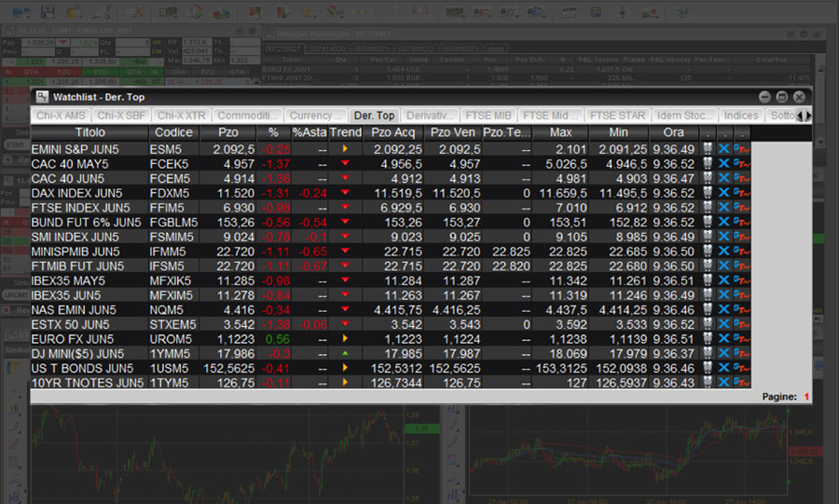Open the Commoditi... tab
This screenshot has width=839, height=504.
[x=248, y=116]
